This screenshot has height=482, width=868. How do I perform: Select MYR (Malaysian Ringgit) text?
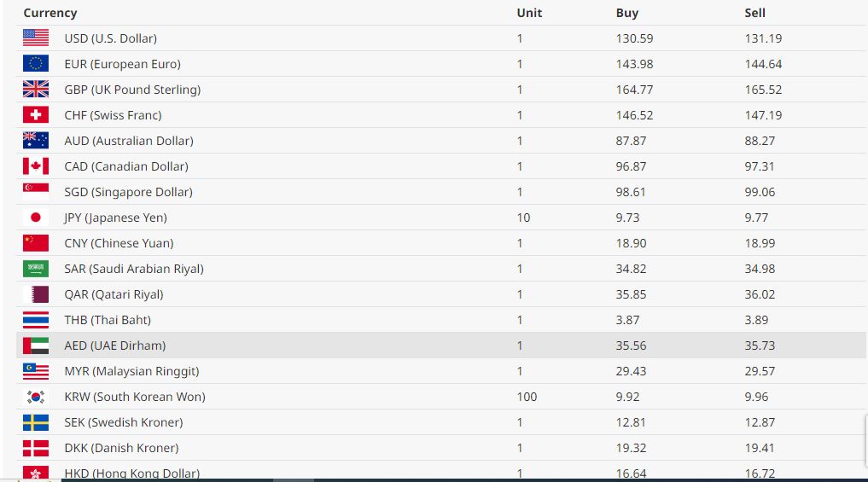131,371
